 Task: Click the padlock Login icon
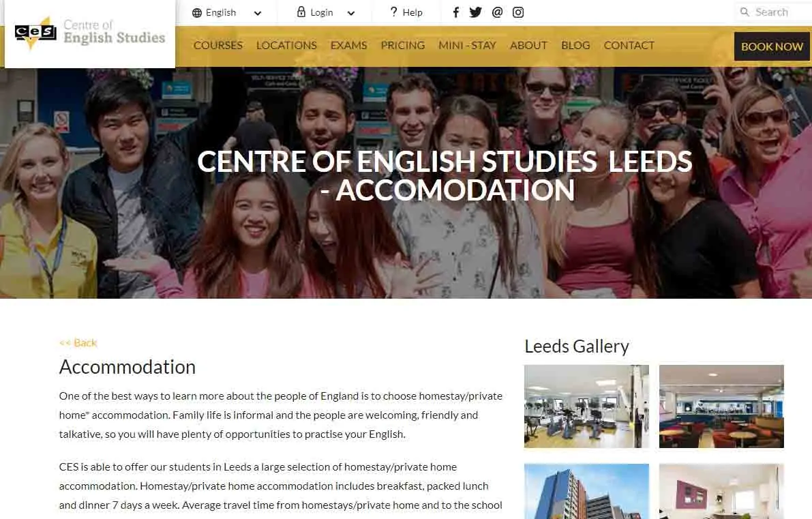(x=301, y=12)
